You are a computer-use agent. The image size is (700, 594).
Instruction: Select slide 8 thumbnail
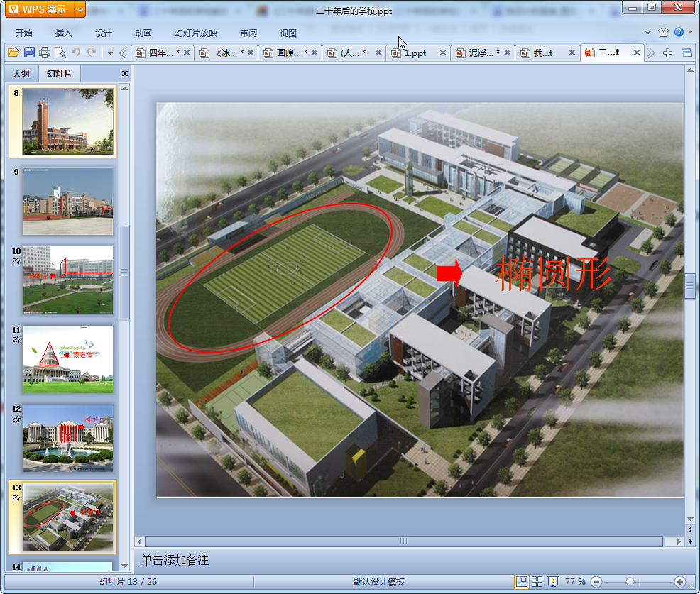68,121
